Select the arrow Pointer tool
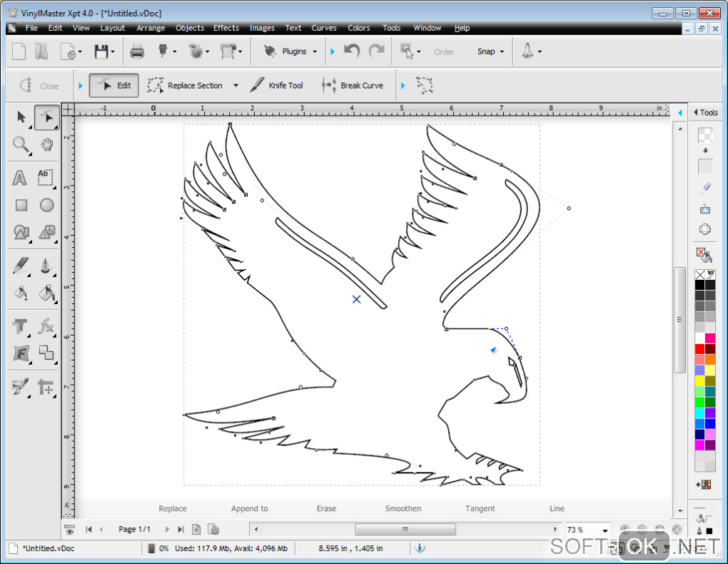 click(21, 117)
